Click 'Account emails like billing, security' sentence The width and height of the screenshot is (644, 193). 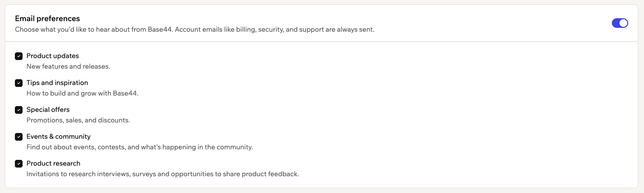coord(274,30)
